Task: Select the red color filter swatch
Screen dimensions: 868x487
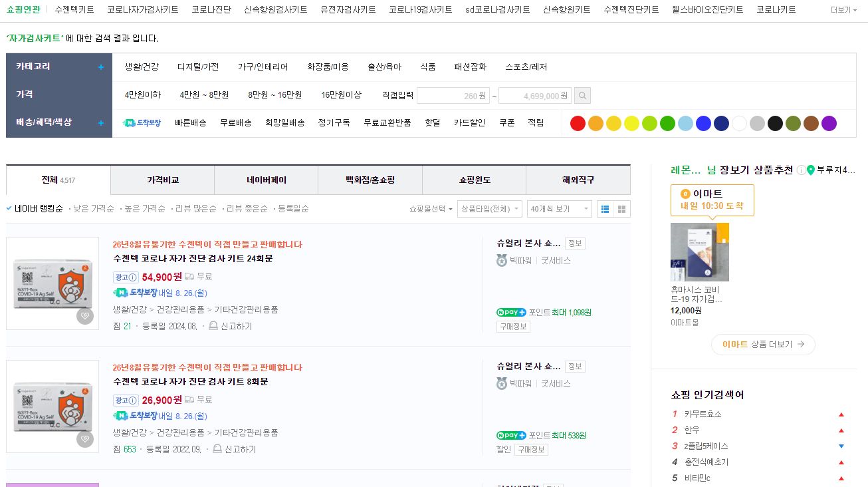Action: pyautogui.click(x=577, y=123)
